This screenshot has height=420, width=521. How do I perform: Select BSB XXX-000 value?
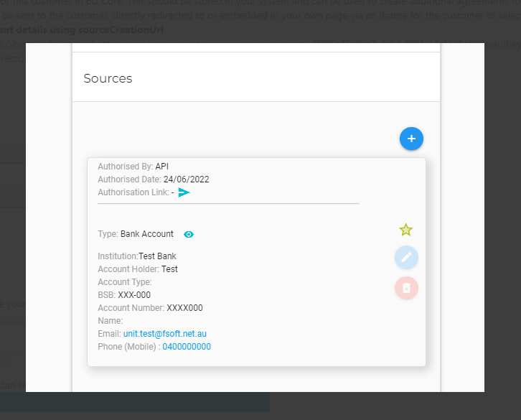[x=134, y=295]
